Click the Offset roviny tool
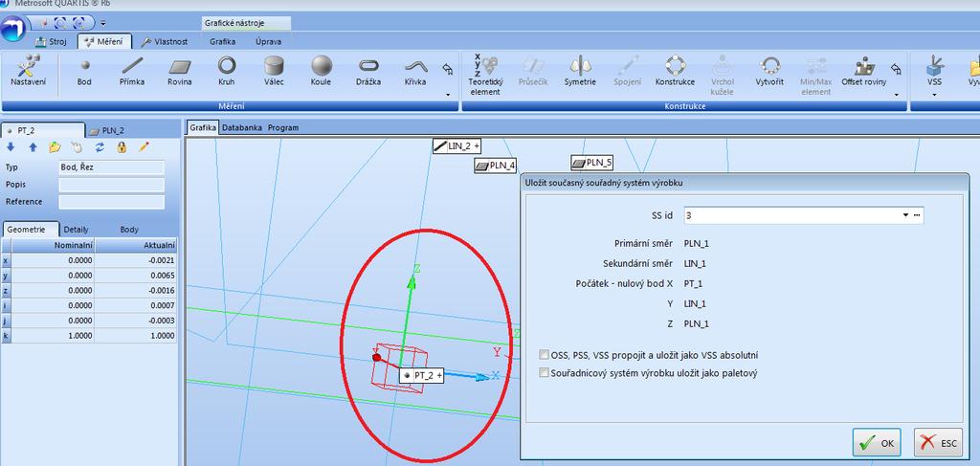The width and height of the screenshot is (980, 466). [x=864, y=70]
